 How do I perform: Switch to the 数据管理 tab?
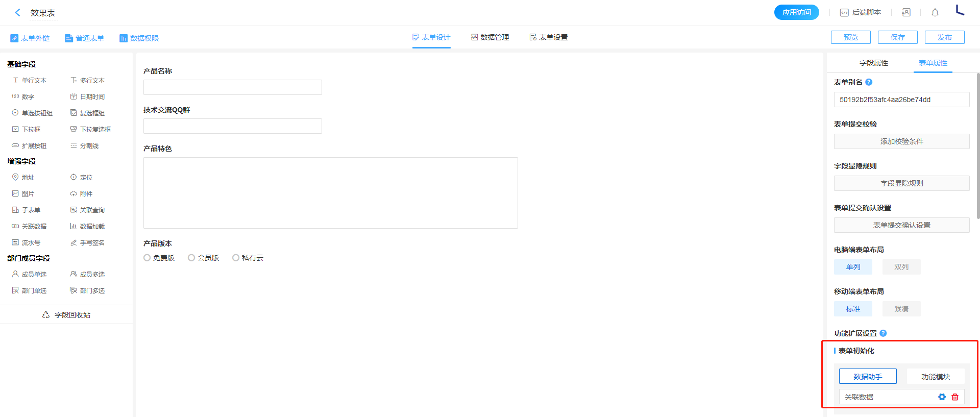tap(490, 37)
